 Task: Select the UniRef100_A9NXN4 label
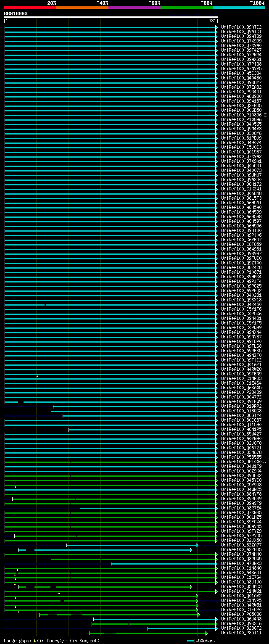(241, 333)
